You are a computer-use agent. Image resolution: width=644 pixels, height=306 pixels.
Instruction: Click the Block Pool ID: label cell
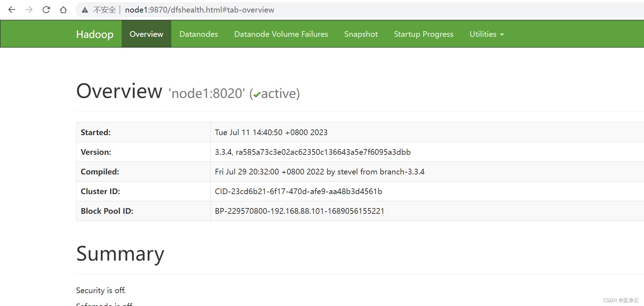pyautogui.click(x=143, y=211)
